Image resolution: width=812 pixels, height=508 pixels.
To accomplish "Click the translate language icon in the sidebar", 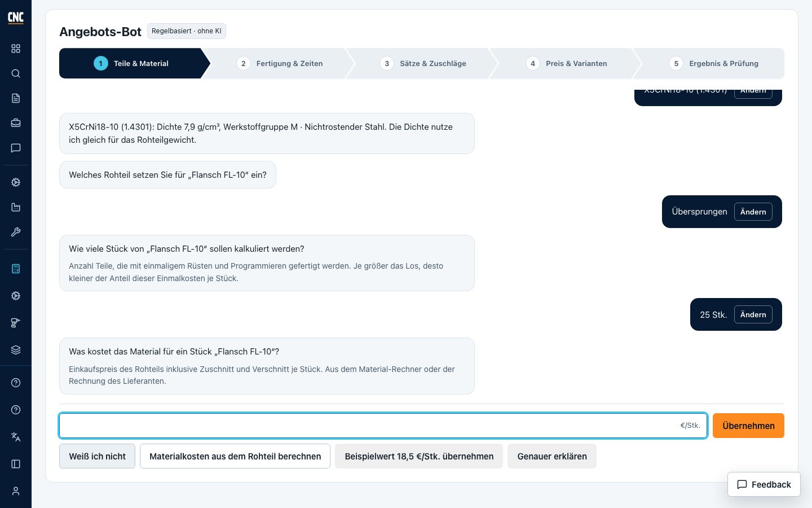I will [16, 437].
